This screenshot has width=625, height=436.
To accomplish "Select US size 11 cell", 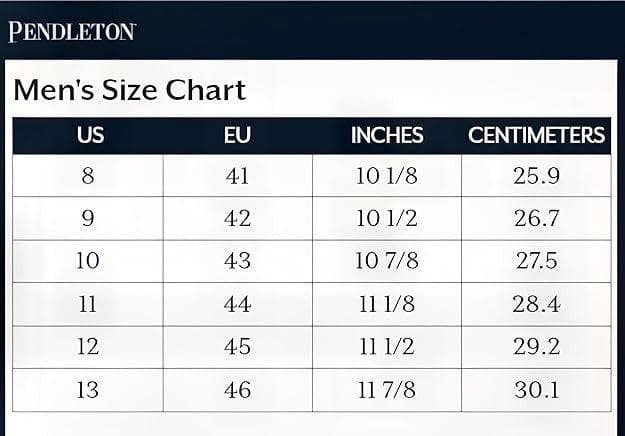I will click(88, 304).
